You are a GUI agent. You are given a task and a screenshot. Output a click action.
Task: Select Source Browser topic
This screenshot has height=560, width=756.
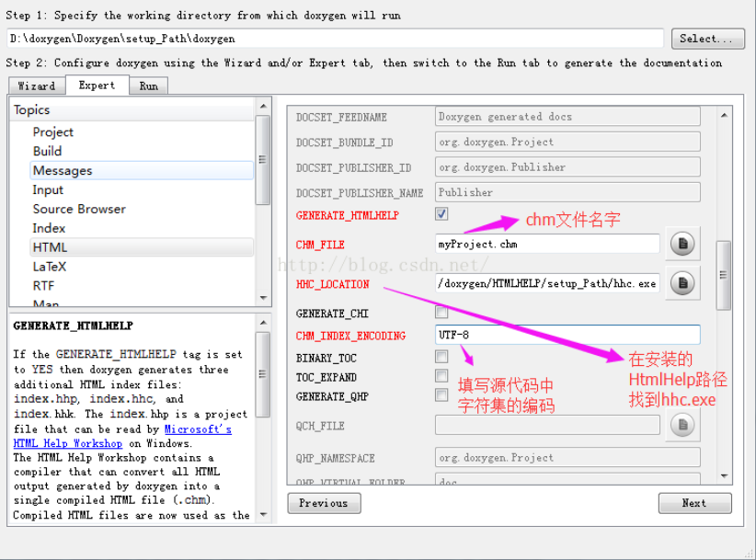79,209
